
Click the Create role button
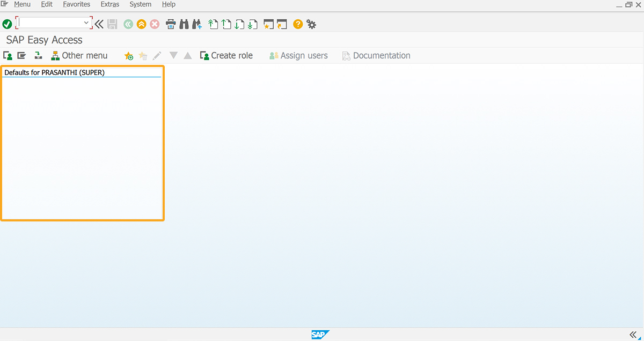(x=226, y=55)
